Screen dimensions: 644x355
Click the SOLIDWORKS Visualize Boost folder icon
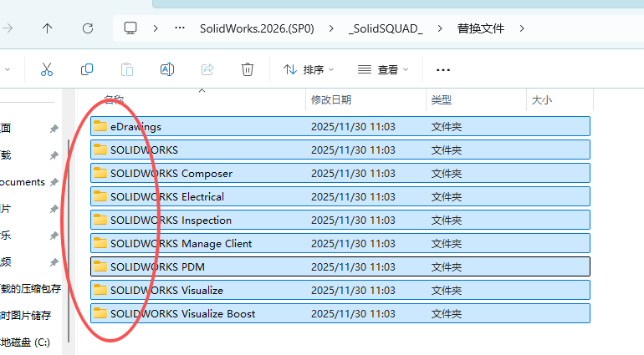click(100, 313)
